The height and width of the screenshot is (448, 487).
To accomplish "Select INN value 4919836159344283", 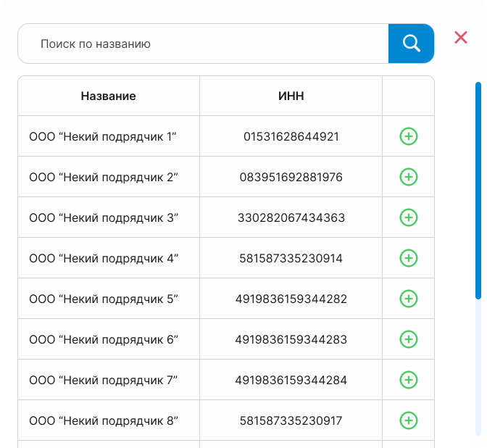I will coord(291,339).
